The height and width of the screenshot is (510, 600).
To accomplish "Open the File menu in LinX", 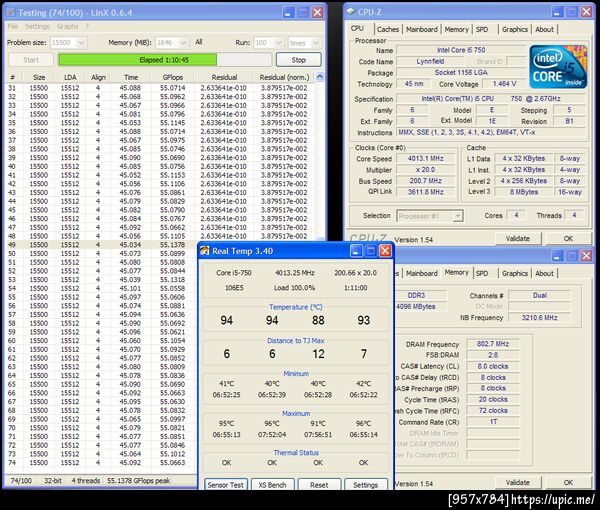I will tap(13, 26).
